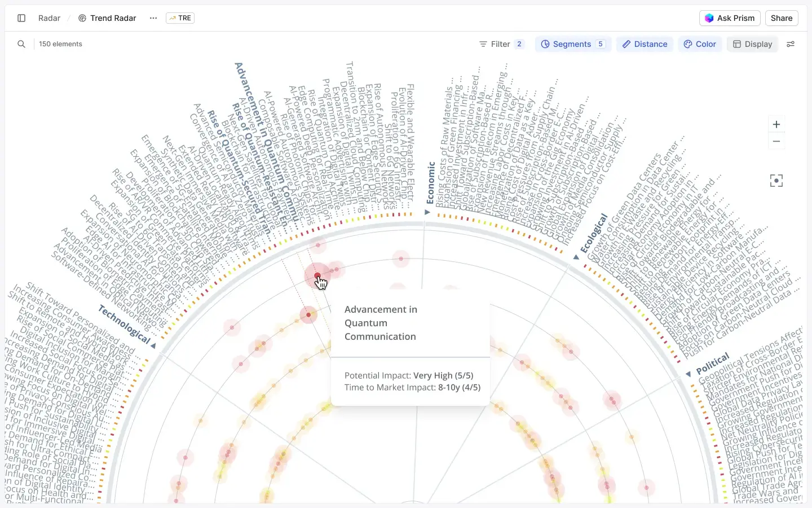812x508 pixels.
Task: Select the Political segment label
Action: pos(713,364)
